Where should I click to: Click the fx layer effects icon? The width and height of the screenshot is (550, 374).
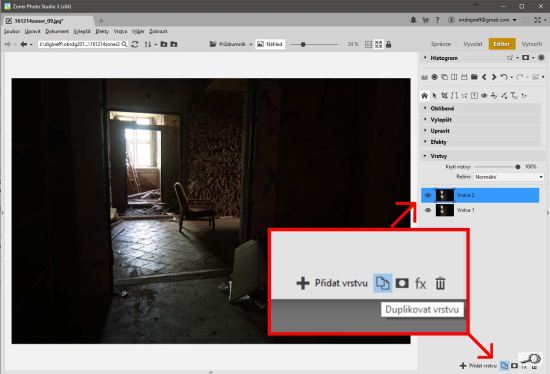pos(421,283)
